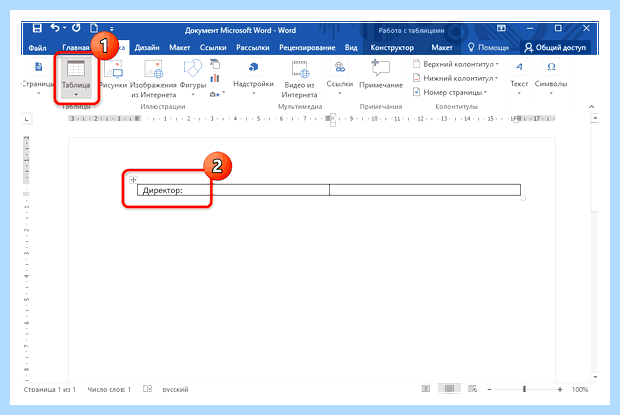Click the русский language indicator
This screenshot has height=415, width=620.
(x=175, y=389)
